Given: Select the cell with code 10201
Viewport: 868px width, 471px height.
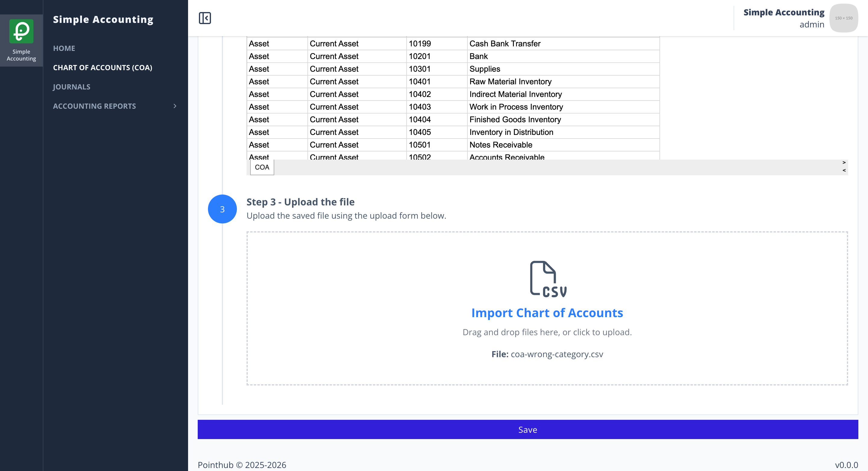Looking at the screenshot, I should coord(437,56).
